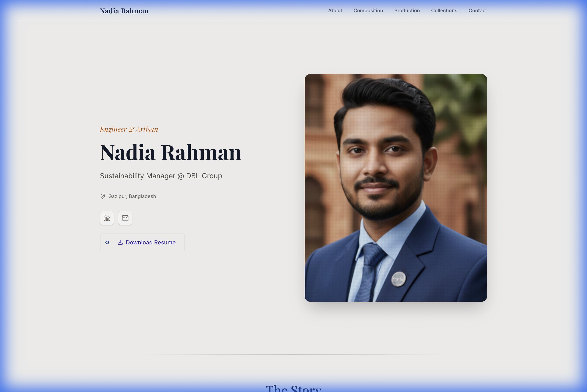Click the large Nadia Rahman heading

click(171, 152)
